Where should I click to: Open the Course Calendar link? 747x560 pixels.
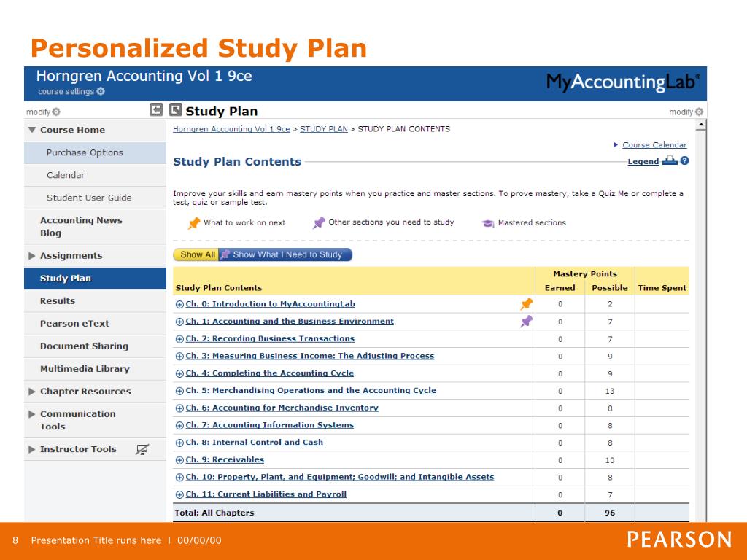[654, 145]
